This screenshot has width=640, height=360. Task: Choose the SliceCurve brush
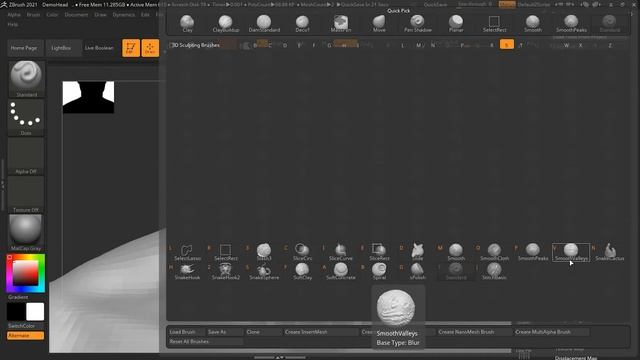(x=341, y=252)
